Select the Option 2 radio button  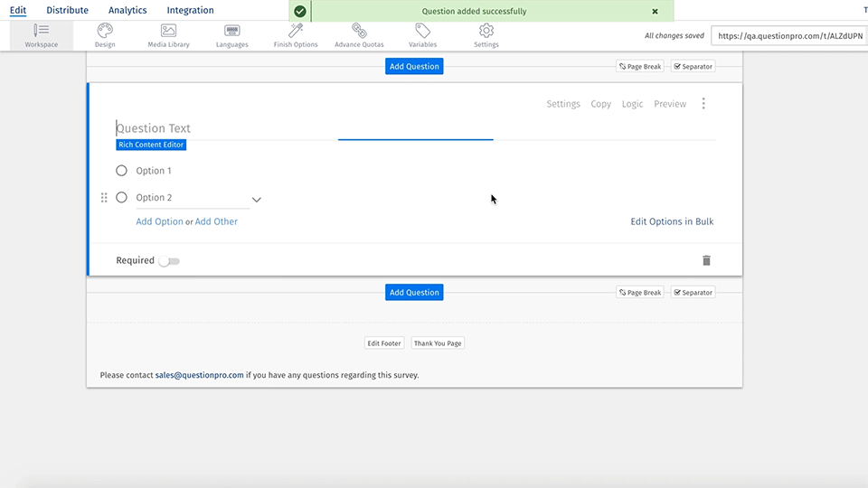pos(122,198)
